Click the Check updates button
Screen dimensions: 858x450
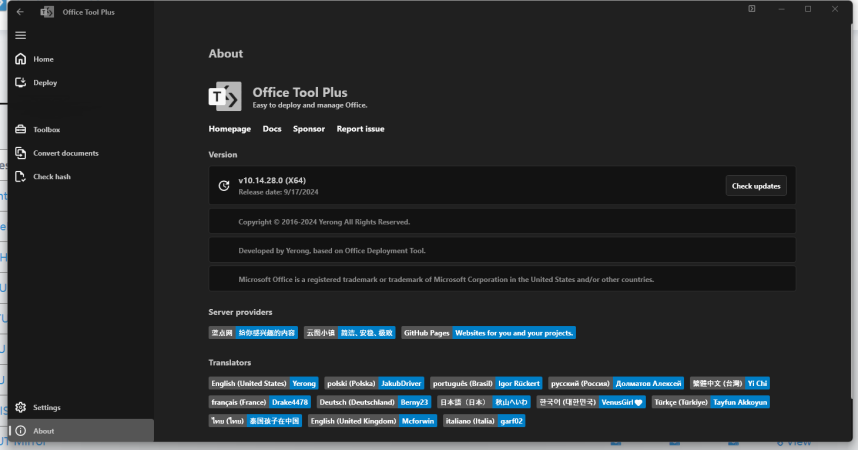pos(756,186)
